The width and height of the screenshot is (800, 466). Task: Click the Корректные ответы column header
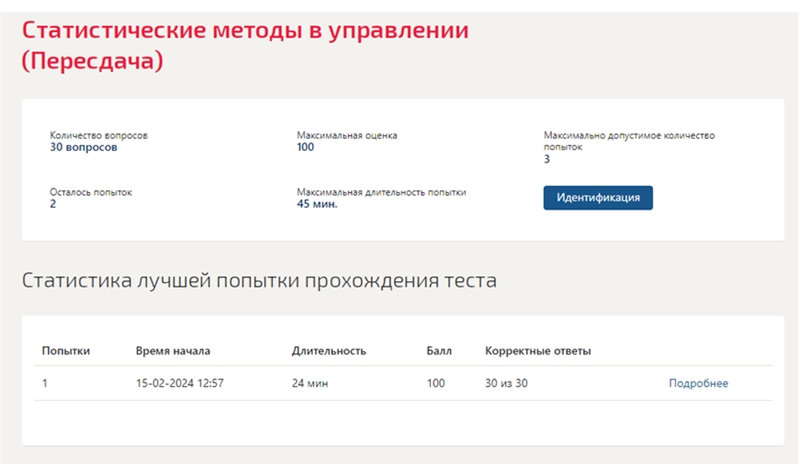coord(538,351)
